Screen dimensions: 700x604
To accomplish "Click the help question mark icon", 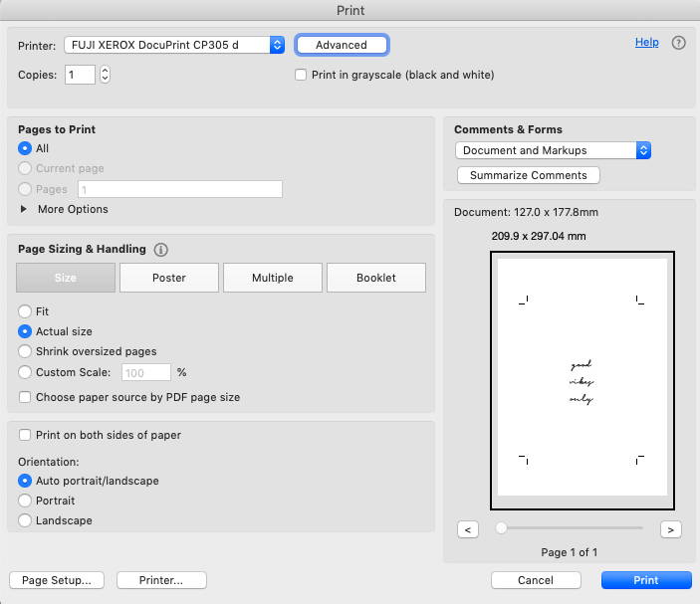I will pyautogui.click(x=678, y=43).
